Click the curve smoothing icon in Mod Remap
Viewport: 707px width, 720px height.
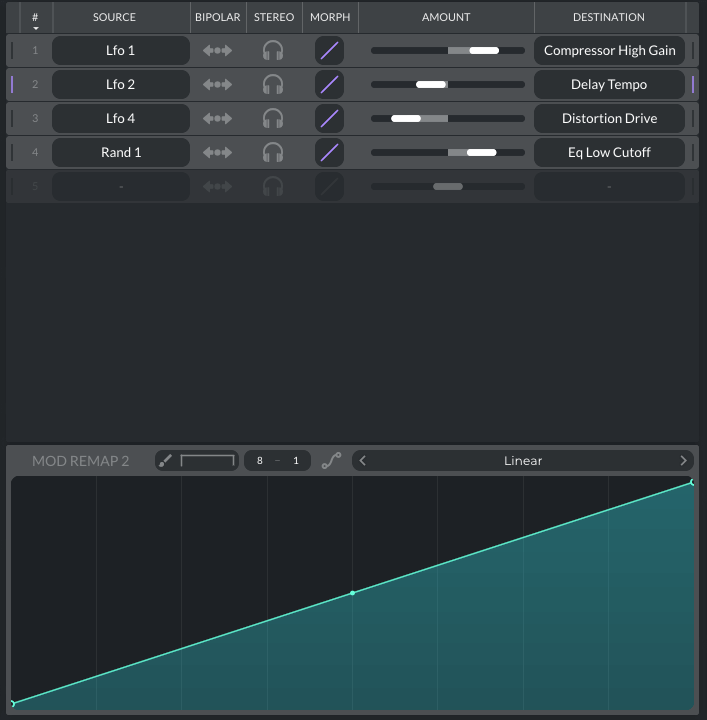[x=331, y=461]
